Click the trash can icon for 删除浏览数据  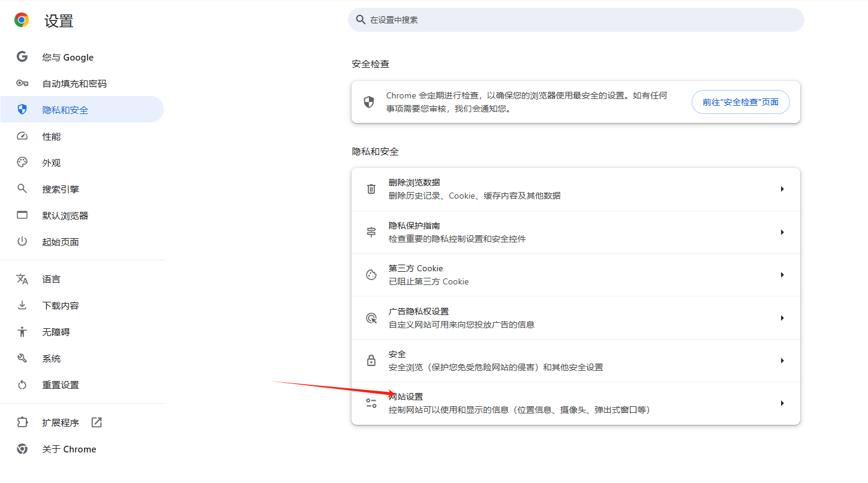371,189
